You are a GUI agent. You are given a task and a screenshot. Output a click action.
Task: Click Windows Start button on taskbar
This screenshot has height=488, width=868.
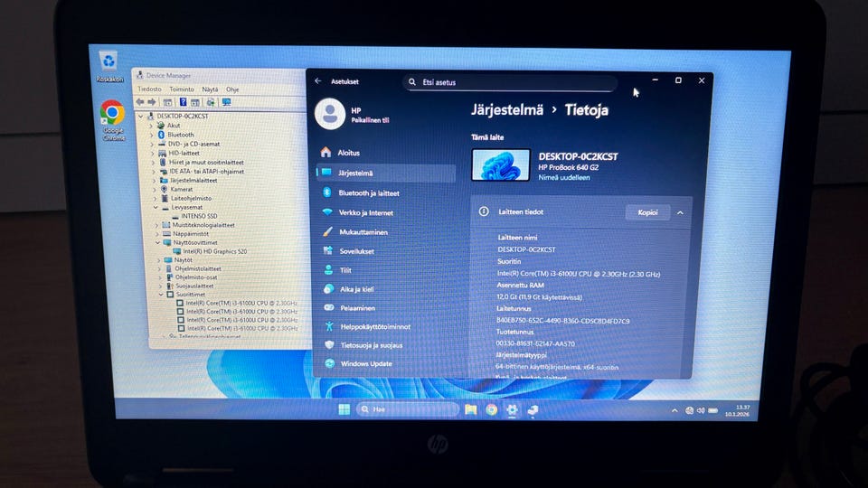344,408
